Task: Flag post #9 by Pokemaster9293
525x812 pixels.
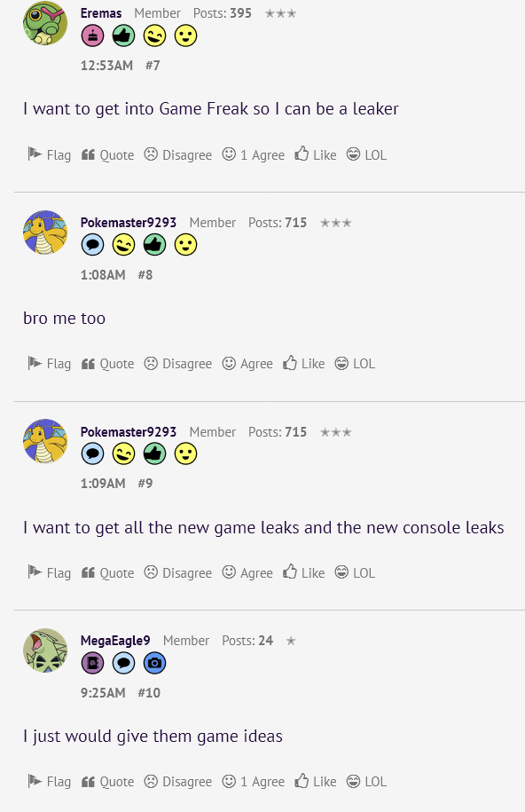Action: tap(49, 572)
